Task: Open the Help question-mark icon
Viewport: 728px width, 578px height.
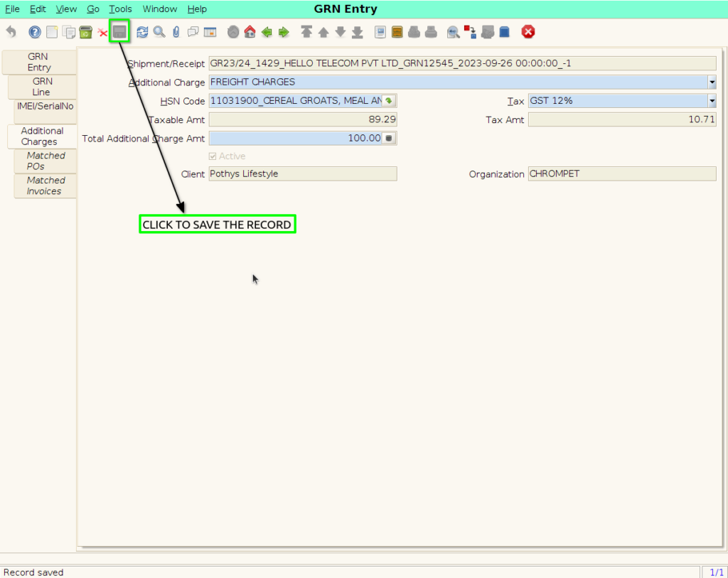Action: (34, 32)
